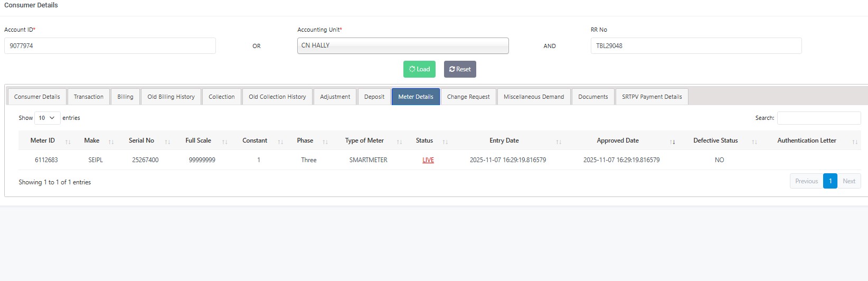
Task: Open the SRTPV Payment Details tab
Action: [x=652, y=97]
